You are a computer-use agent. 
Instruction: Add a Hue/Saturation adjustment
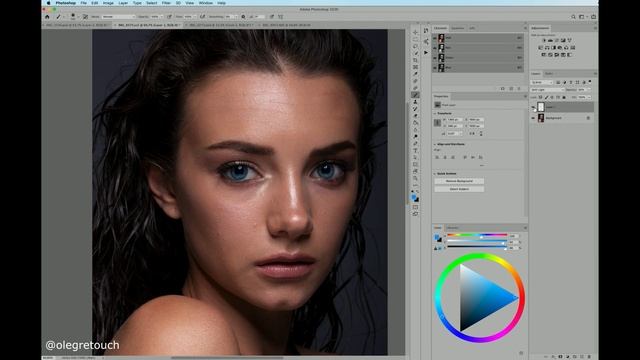coord(540,48)
